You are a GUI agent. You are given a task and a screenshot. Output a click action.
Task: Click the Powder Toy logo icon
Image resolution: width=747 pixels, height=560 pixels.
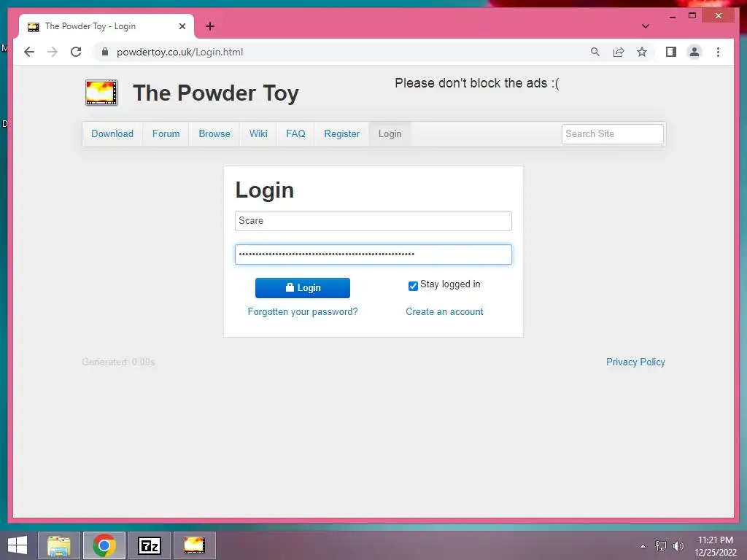pyautogui.click(x=101, y=93)
